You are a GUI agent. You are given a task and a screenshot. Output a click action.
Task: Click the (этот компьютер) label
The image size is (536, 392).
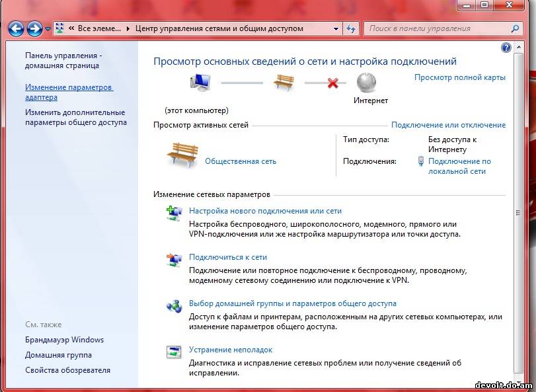coord(196,110)
